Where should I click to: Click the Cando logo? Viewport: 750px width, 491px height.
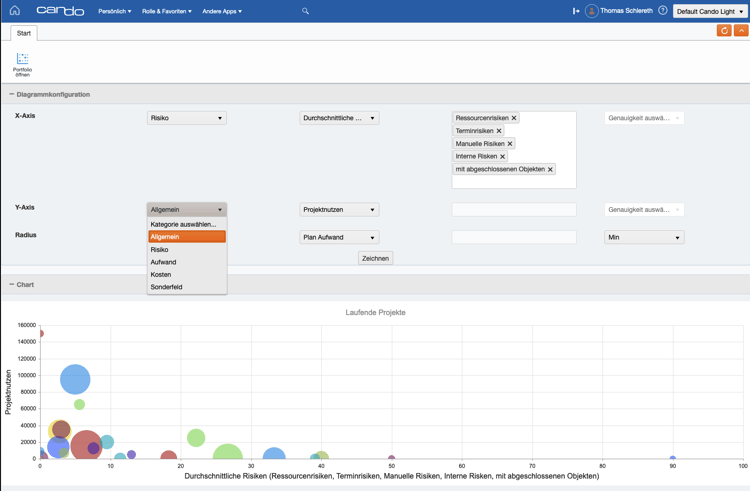click(60, 11)
